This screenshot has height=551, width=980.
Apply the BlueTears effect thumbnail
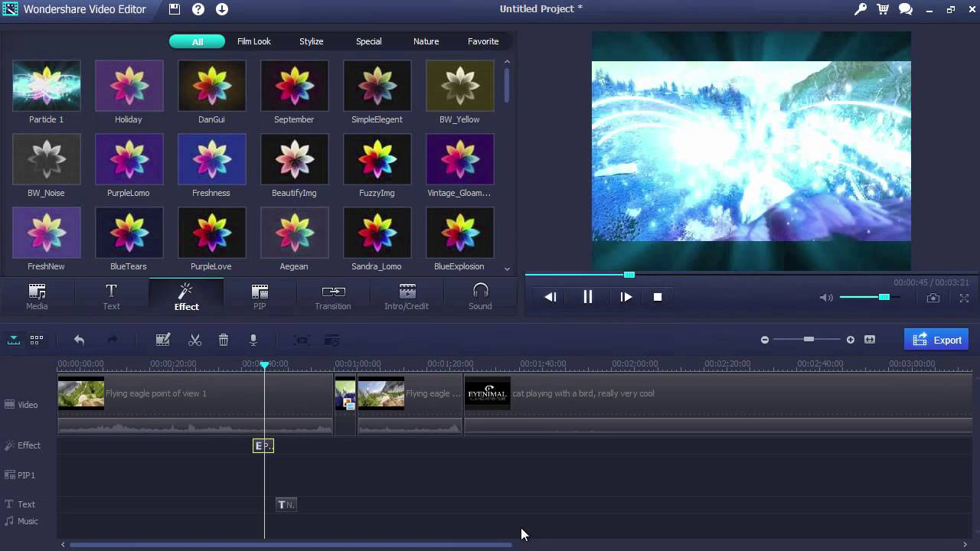129,233
